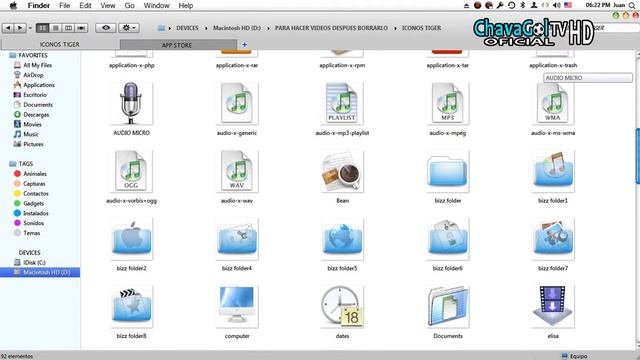Open the View menu
Viewport: 640px width, 360px height.
pos(108,5)
